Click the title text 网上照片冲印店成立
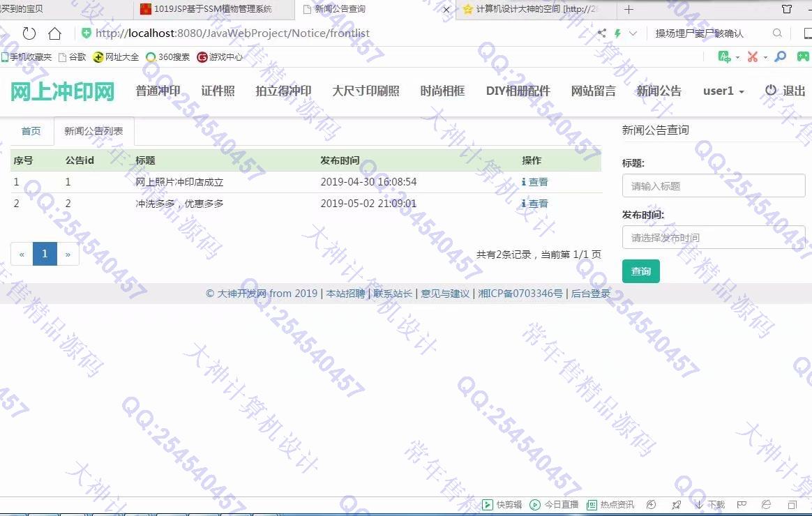The height and width of the screenshot is (516, 812). [179, 182]
